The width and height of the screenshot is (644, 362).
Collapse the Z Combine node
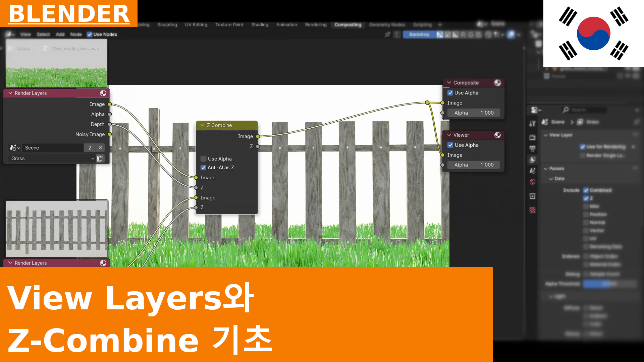click(202, 125)
